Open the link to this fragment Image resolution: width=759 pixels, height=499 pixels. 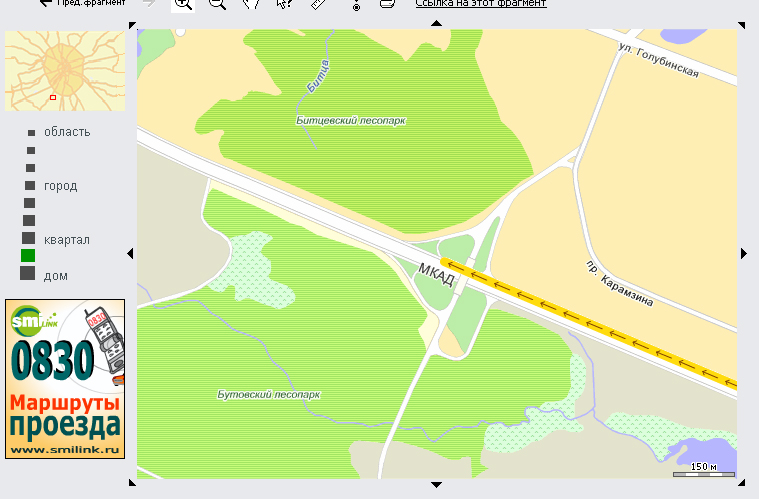(481, 3)
